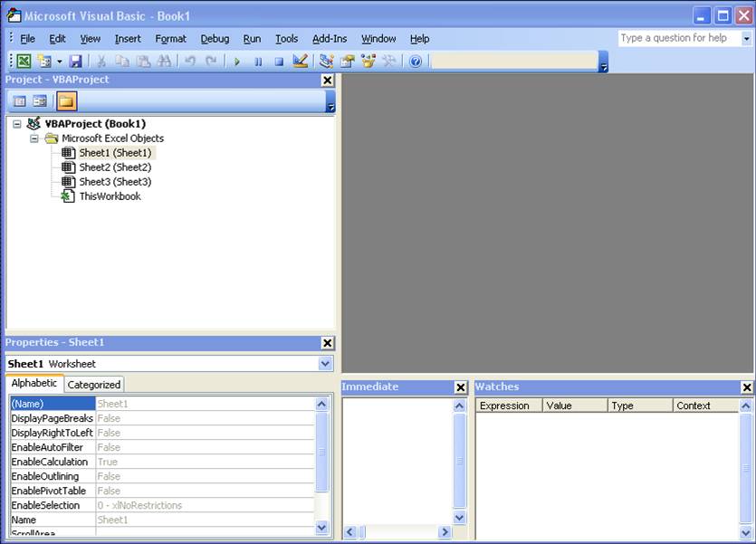
Task: Click inside the Immediate window text area
Action: coord(397,461)
